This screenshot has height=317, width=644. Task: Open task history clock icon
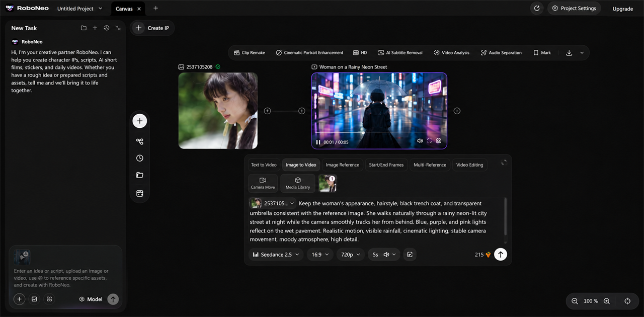107,28
